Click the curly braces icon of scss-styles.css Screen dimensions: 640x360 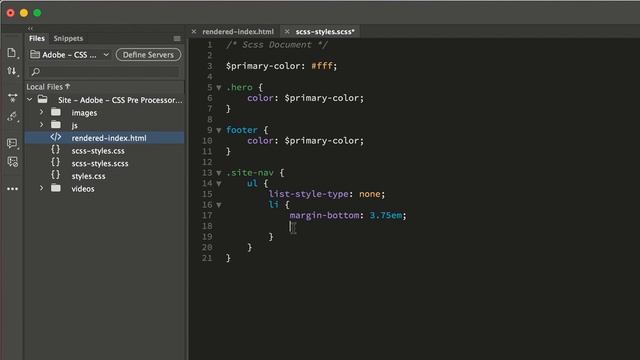tap(56, 150)
